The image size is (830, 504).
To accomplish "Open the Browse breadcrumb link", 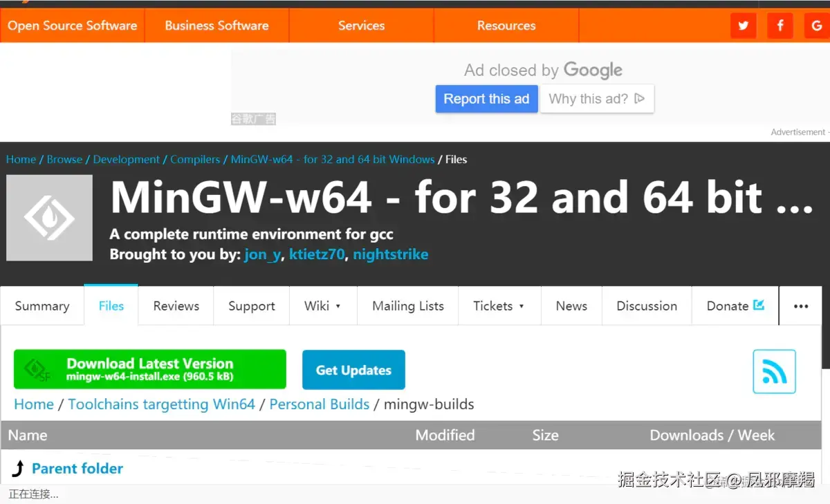I will (x=65, y=159).
